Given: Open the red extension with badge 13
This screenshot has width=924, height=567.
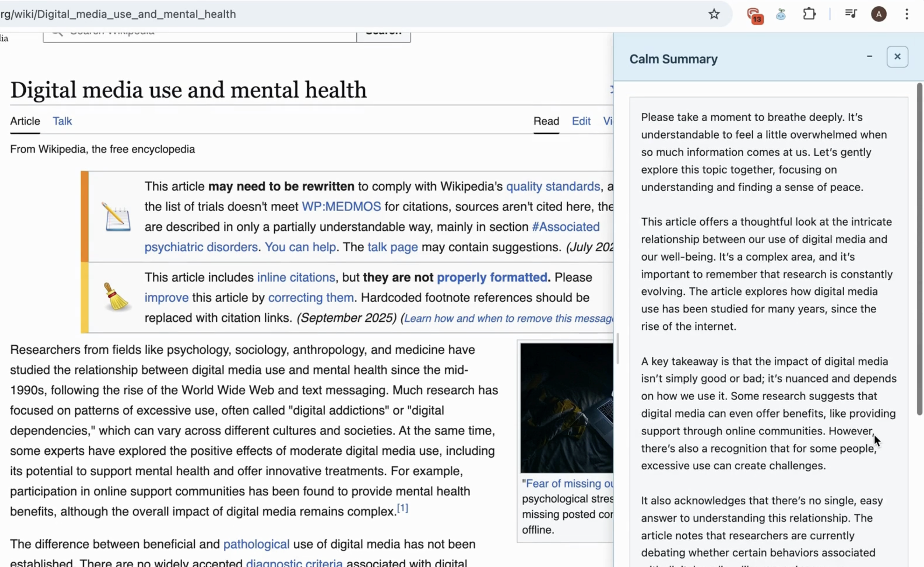Looking at the screenshot, I should click(753, 15).
